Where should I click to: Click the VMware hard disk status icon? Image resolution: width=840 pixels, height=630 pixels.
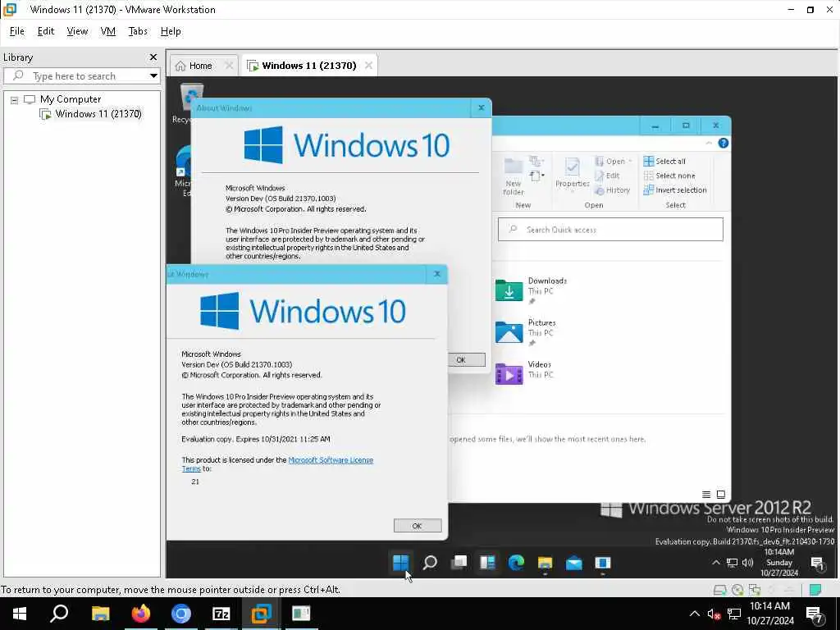click(719, 590)
